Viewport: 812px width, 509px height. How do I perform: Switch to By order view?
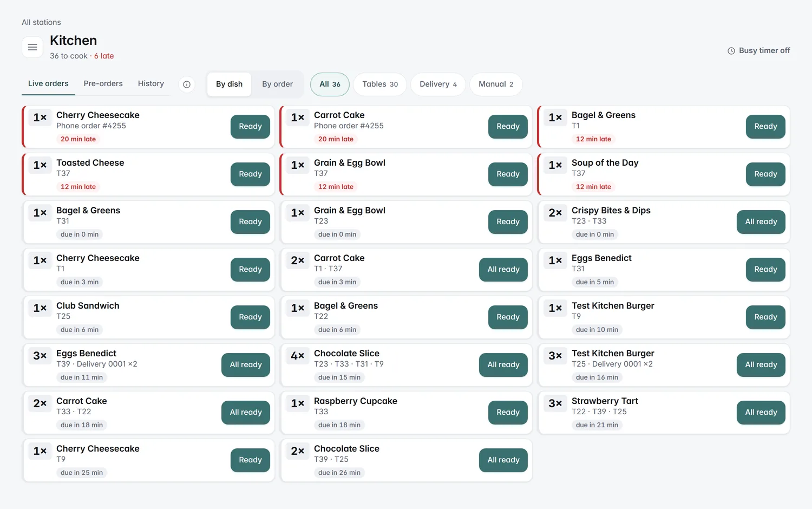pyautogui.click(x=277, y=84)
